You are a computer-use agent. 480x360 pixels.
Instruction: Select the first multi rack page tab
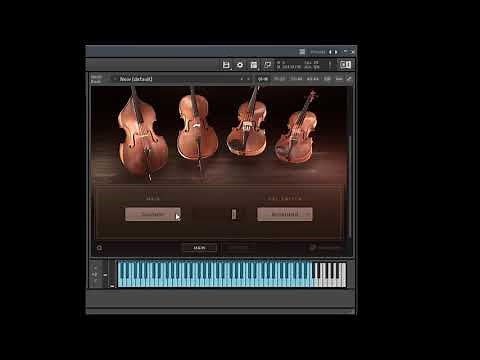point(263,79)
